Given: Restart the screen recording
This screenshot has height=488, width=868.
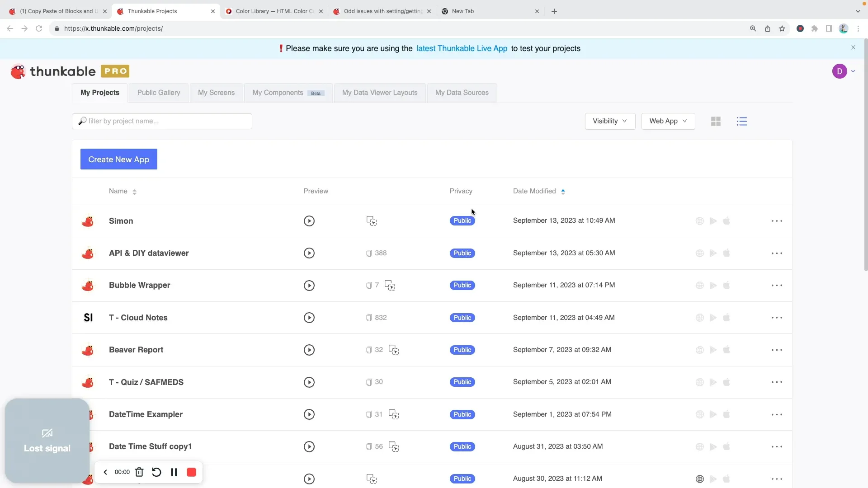Looking at the screenshot, I should [156, 472].
